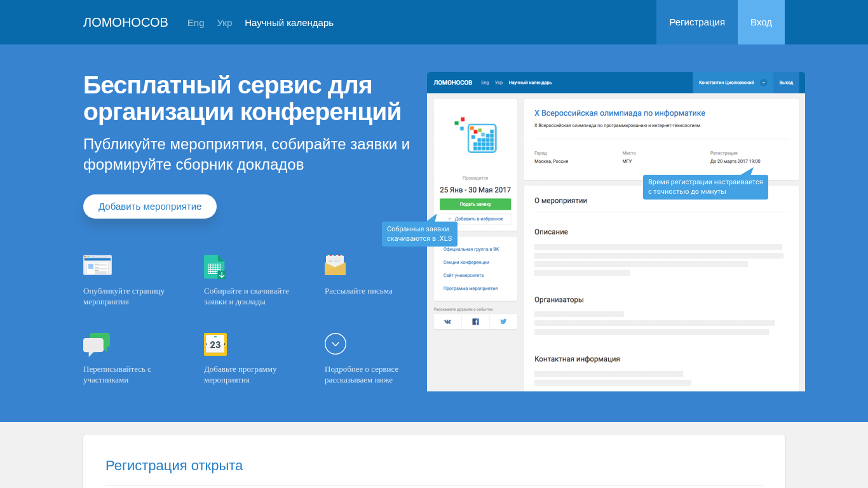Click the Вход login button

pyautogui.click(x=761, y=22)
